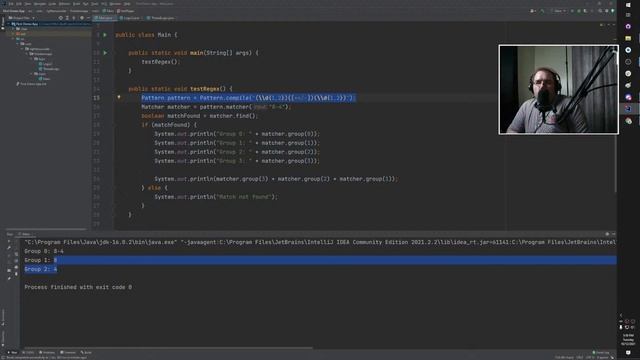Viewport: 640px width, 360px height.
Task: Click the 'Process finished with exit code 0' line
Action: [x=78, y=287]
